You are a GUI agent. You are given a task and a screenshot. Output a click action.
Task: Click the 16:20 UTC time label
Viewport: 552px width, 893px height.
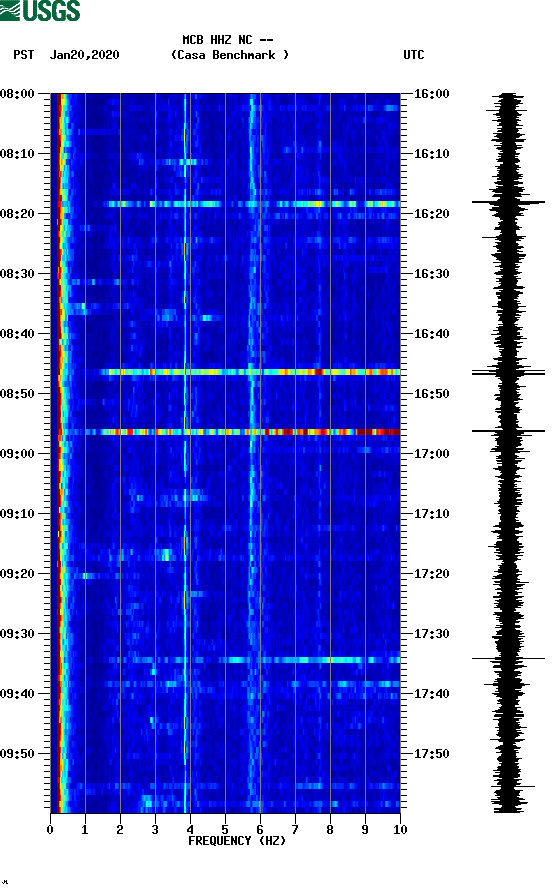pos(431,214)
